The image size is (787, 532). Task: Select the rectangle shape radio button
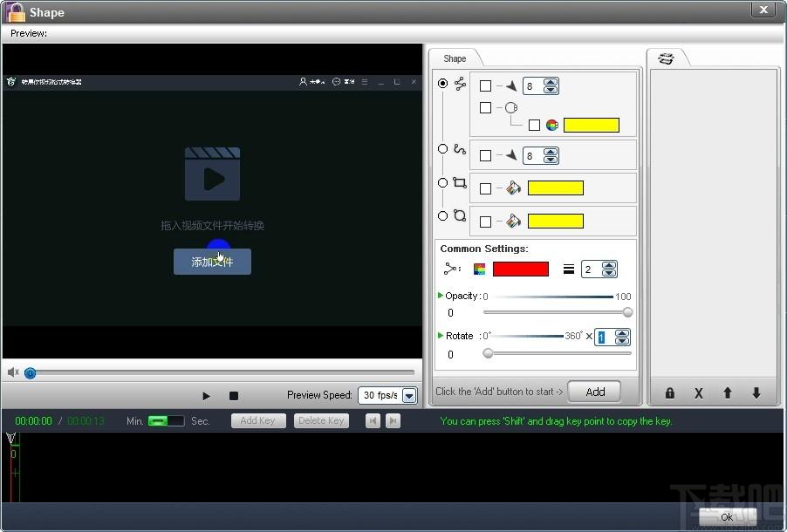coord(442,182)
